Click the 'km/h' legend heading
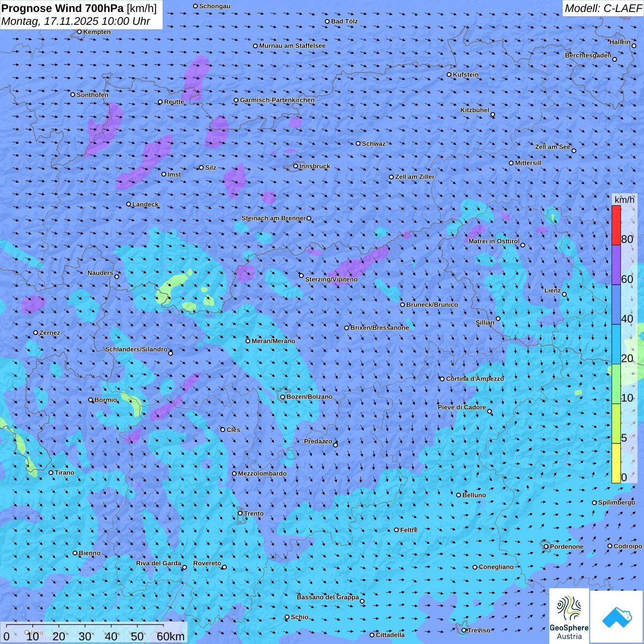The height and width of the screenshot is (644, 644). point(624,200)
